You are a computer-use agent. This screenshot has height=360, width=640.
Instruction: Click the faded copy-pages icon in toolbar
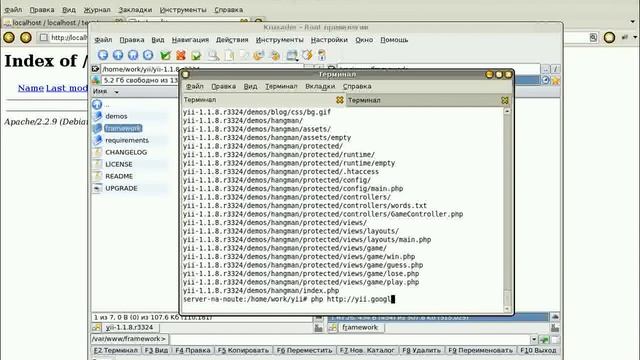[x=244, y=55]
